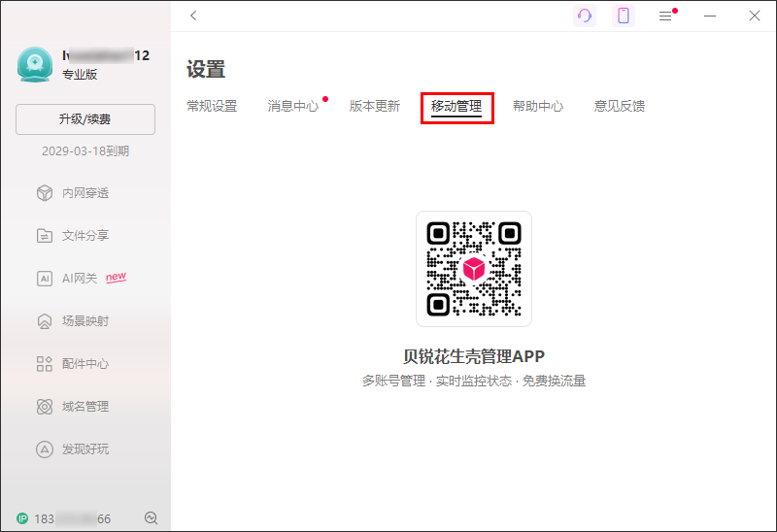Image resolution: width=777 pixels, height=532 pixels.
Task: Close the application window
Action: click(755, 16)
